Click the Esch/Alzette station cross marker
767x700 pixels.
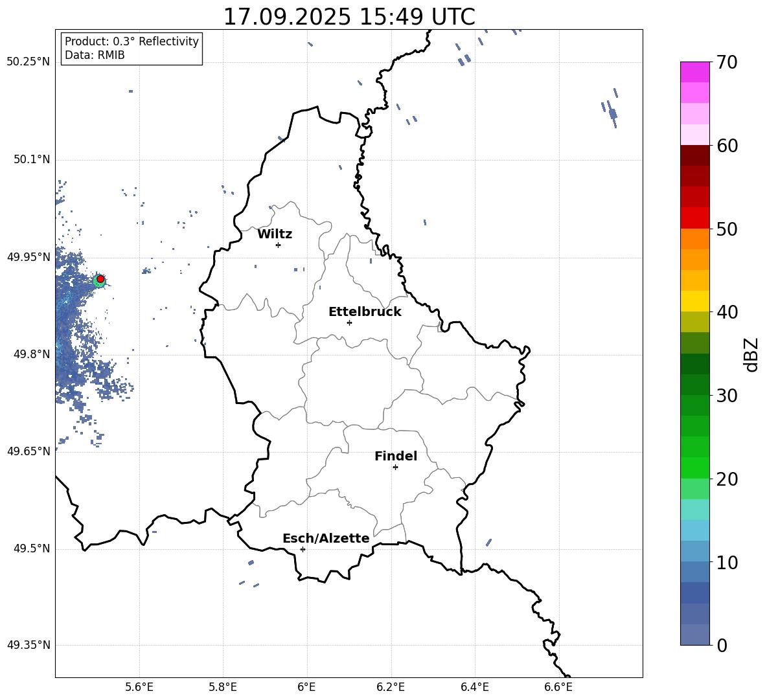303,549
